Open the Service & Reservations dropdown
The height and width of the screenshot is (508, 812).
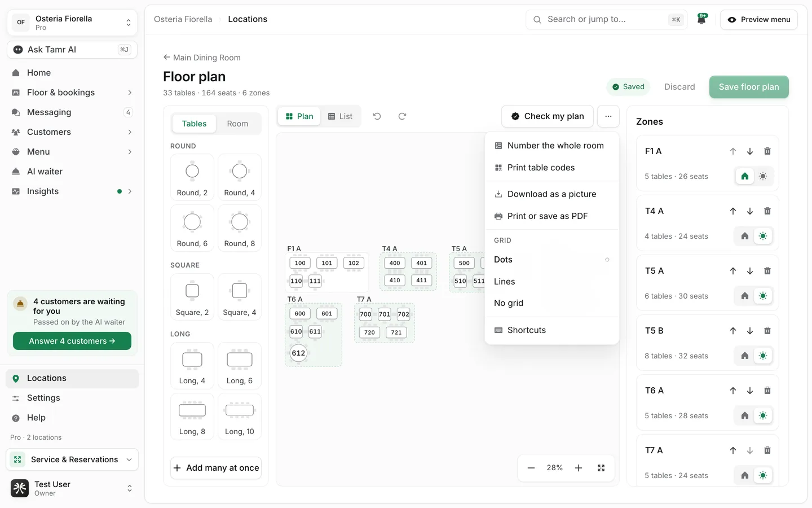point(72,459)
